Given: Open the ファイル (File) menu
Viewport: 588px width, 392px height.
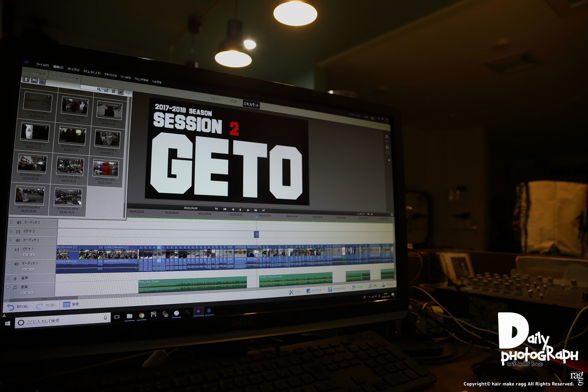Looking at the screenshot, I should click(42, 65).
